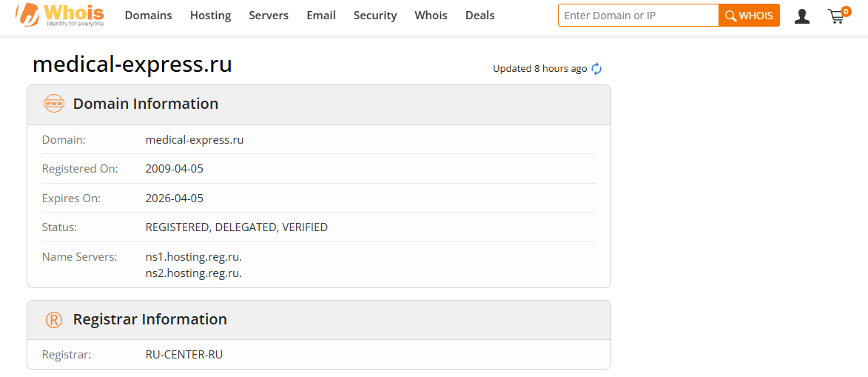Open the Domains menu

[148, 16]
